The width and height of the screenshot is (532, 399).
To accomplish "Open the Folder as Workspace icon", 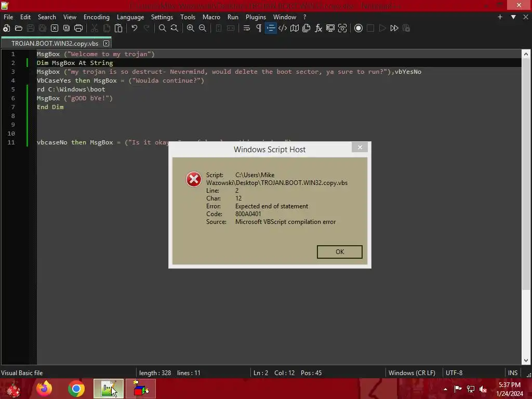I will 330,28.
